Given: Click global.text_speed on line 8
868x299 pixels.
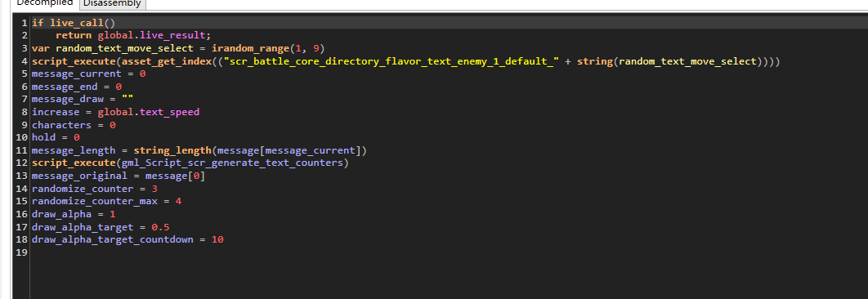Looking at the screenshot, I should pos(149,112).
